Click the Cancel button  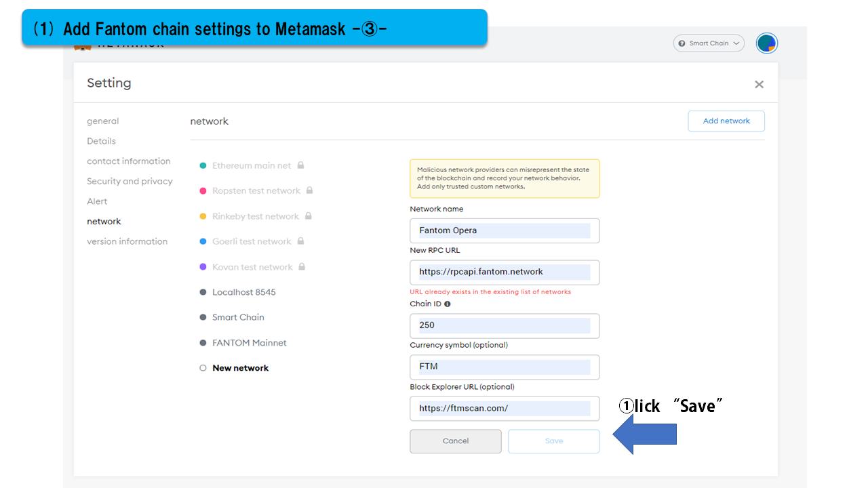456,441
